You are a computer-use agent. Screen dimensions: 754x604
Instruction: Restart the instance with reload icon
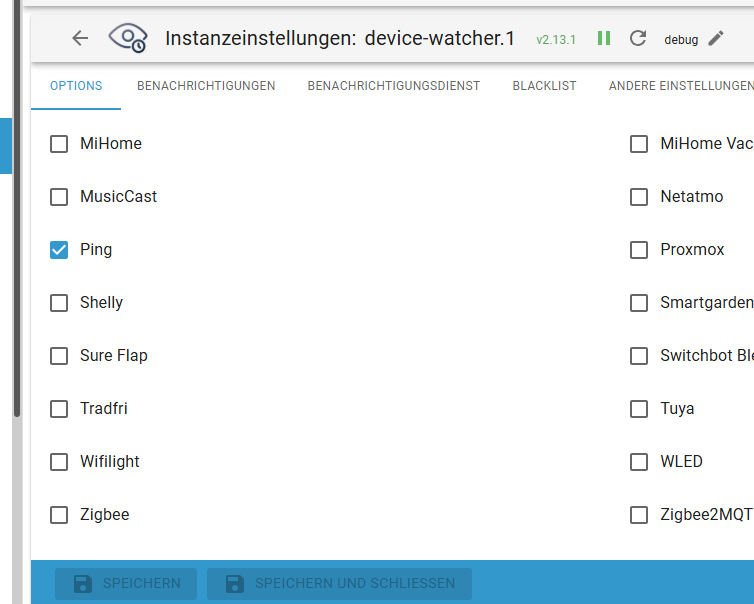point(638,38)
